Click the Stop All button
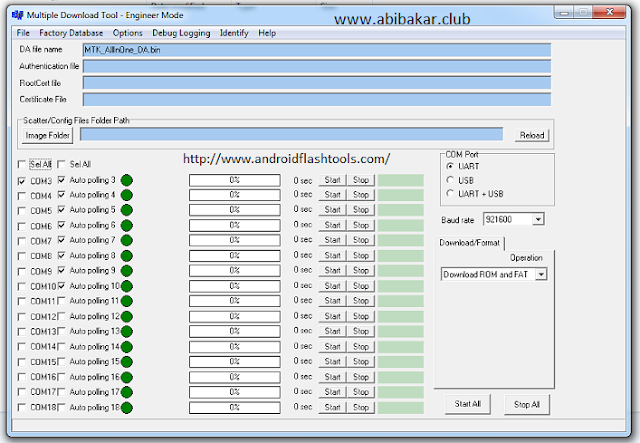Viewport: 640px width, 443px height. point(527,404)
